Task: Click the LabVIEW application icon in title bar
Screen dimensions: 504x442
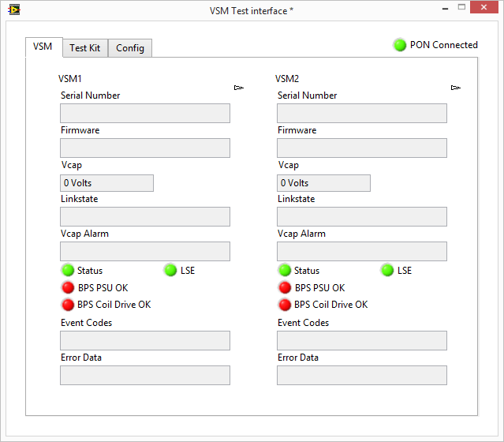Action: click(14, 10)
